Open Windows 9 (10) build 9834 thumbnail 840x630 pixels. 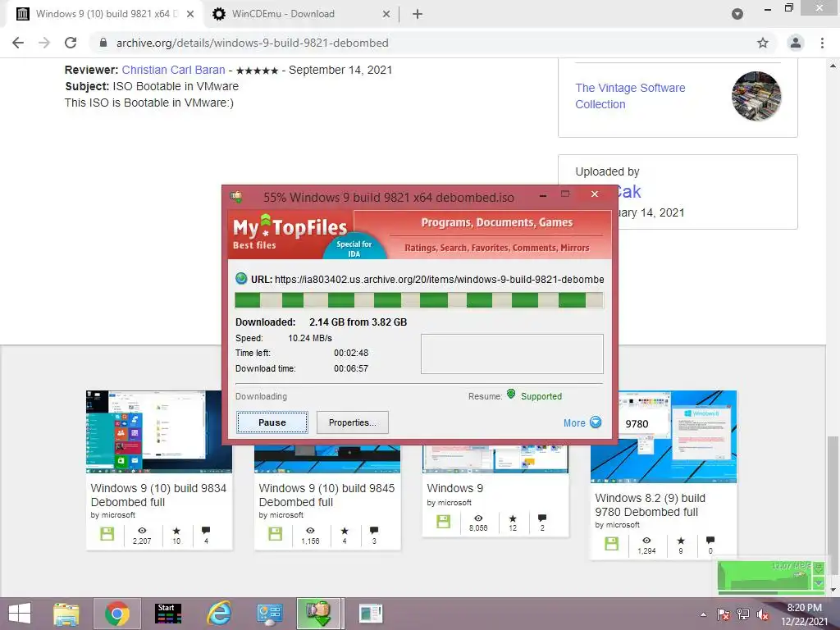click(159, 431)
